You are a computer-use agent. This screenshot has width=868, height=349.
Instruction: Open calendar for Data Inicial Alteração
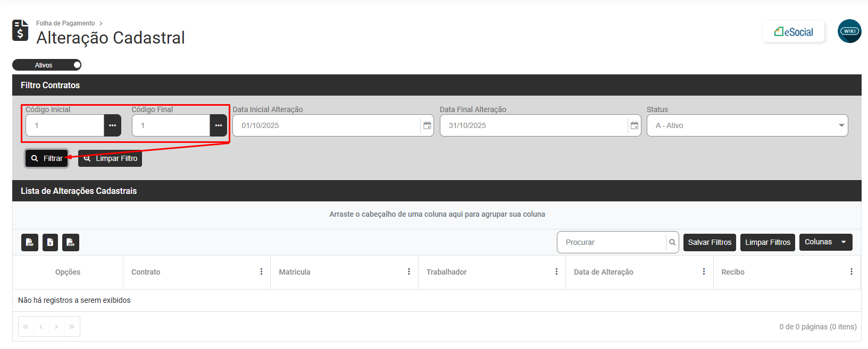click(x=427, y=126)
